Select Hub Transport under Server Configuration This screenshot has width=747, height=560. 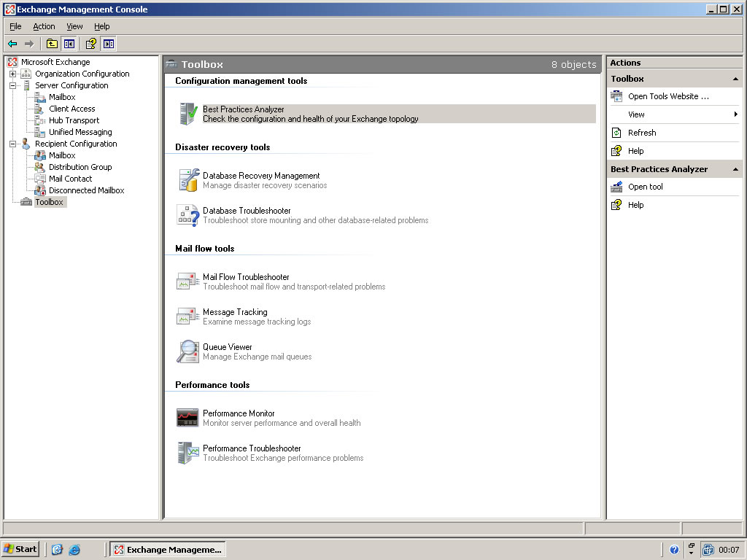[x=74, y=120]
